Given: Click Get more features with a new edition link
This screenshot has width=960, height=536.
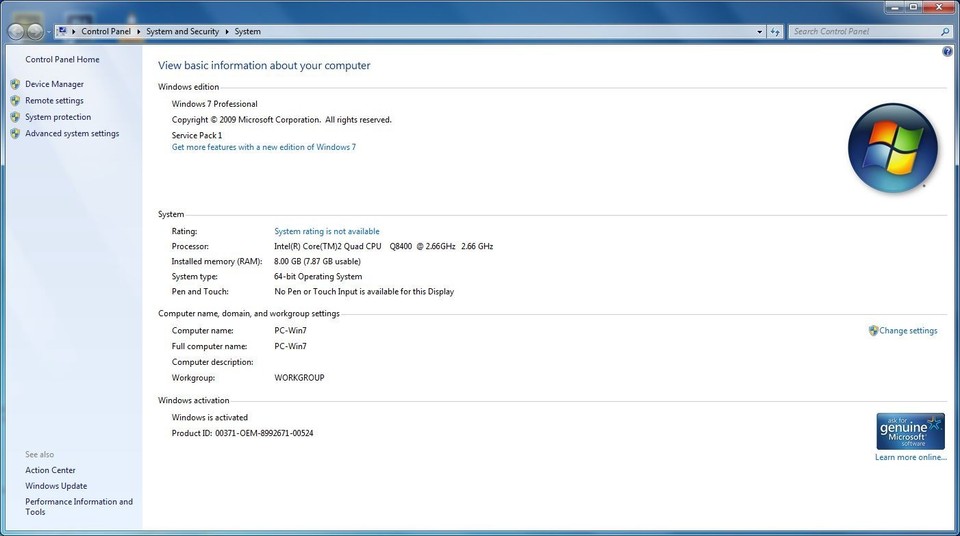Looking at the screenshot, I should tap(263, 147).
